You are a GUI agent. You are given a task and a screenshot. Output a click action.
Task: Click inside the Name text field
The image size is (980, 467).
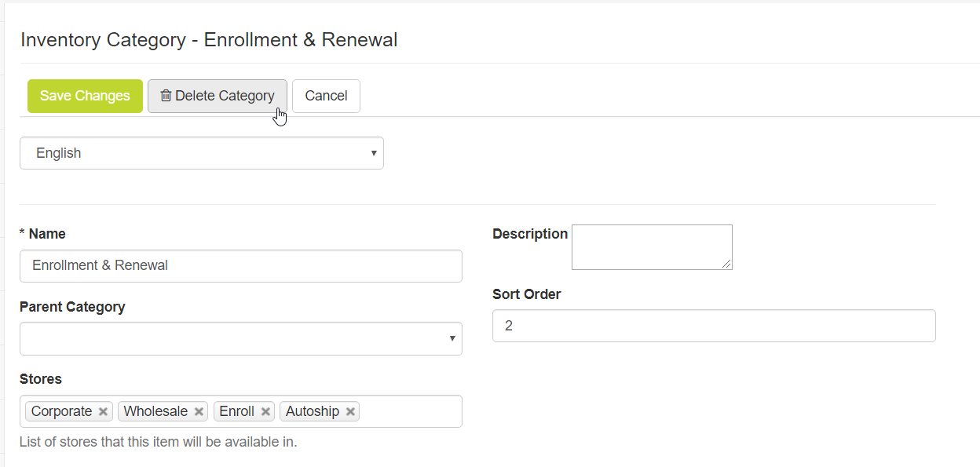(x=240, y=266)
